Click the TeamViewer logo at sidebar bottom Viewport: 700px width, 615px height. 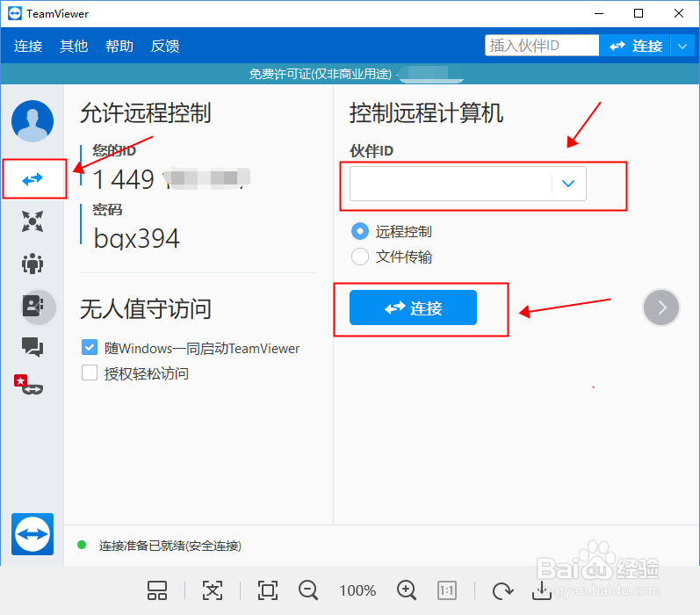point(32,534)
